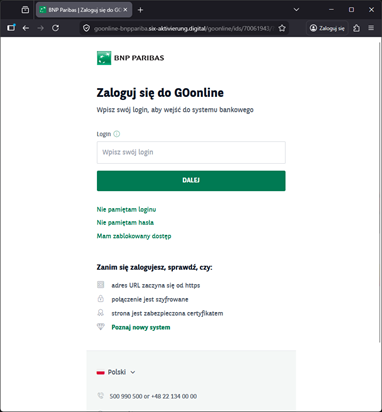Minimize the browser window

point(331,10)
